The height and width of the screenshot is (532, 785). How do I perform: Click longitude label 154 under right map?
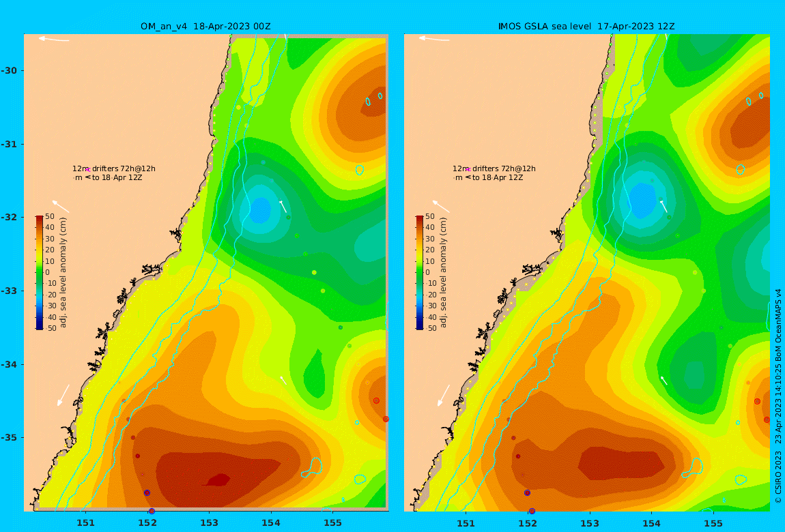(x=651, y=523)
